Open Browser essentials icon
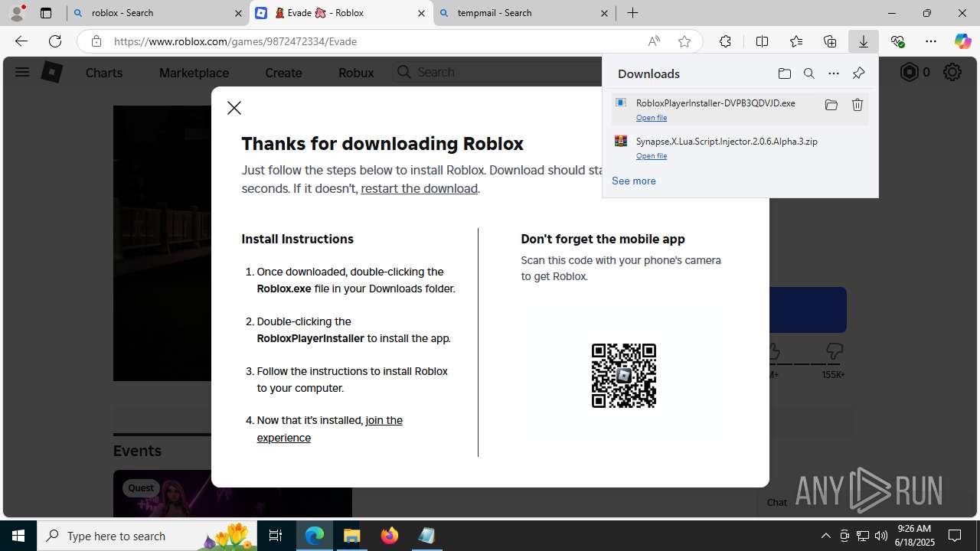980x551 pixels. (x=897, y=41)
